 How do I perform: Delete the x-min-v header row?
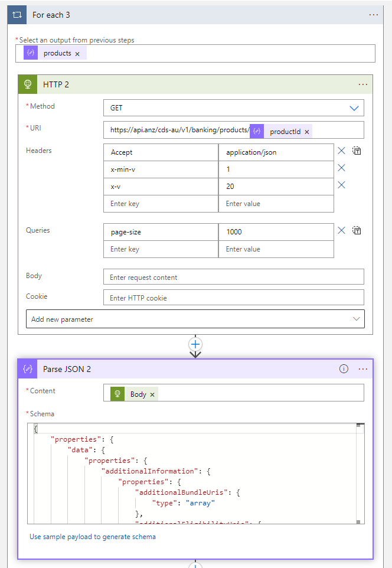click(341, 168)
